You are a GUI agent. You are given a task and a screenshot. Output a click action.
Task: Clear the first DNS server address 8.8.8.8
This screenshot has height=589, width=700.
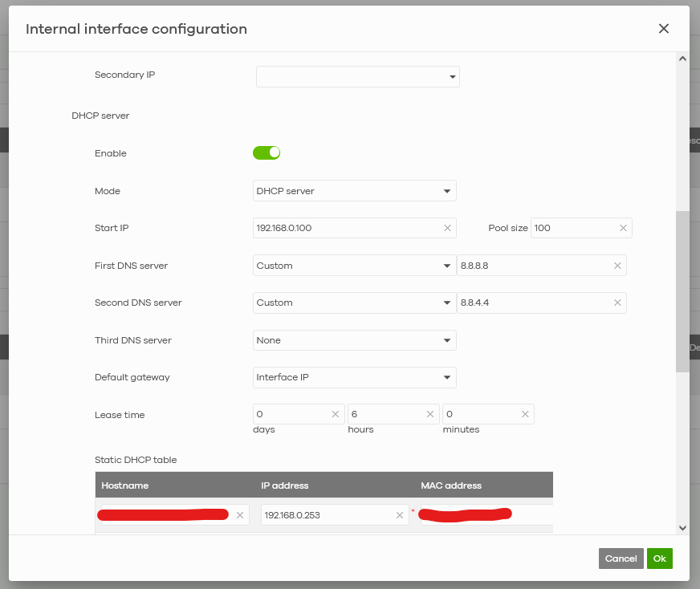pos(617,266)
